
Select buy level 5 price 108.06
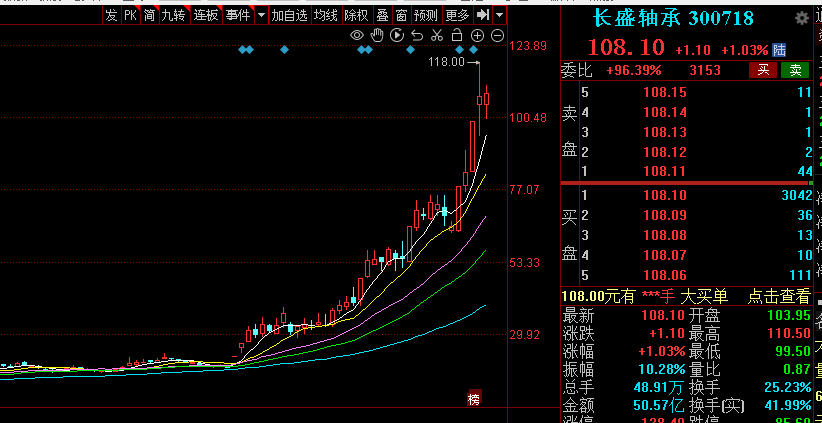(665, 275)
